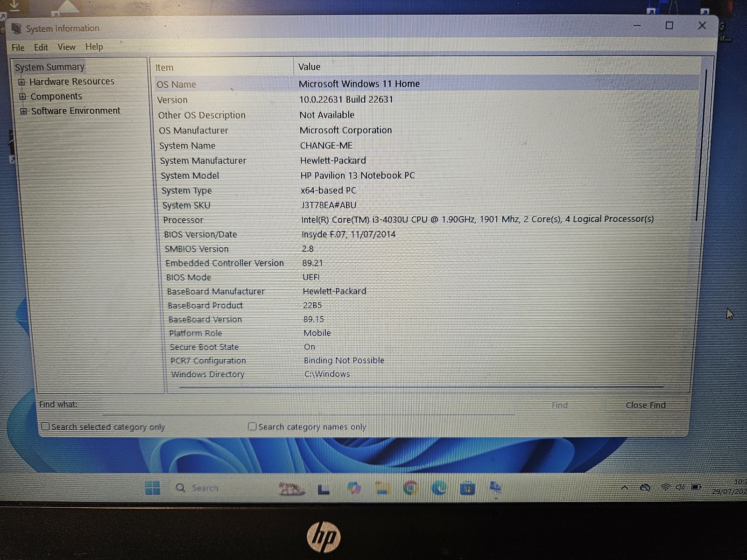Image resolution: width=747 pixels, height=560 pixels.
Task: Open the Copilot app on the taskbar
Action: point(354,488)
